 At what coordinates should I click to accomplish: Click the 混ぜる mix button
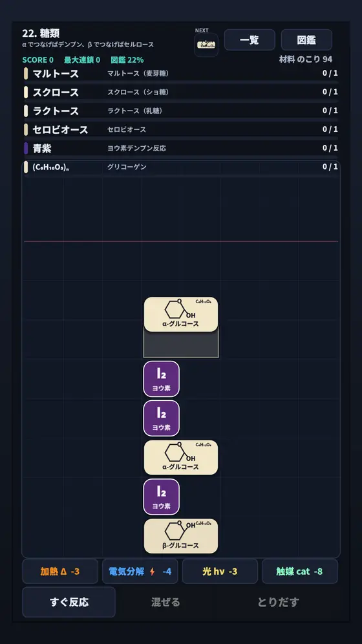(x=165, y=602)
